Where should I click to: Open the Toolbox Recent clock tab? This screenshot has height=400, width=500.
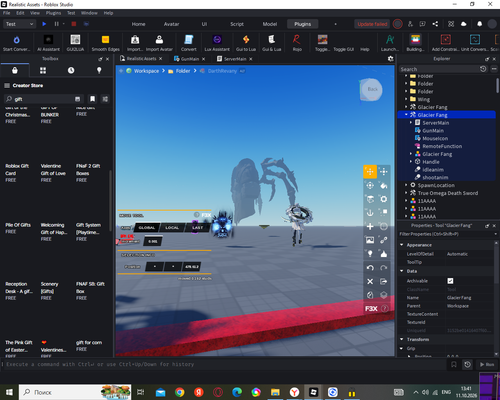[x=71, y=70]
